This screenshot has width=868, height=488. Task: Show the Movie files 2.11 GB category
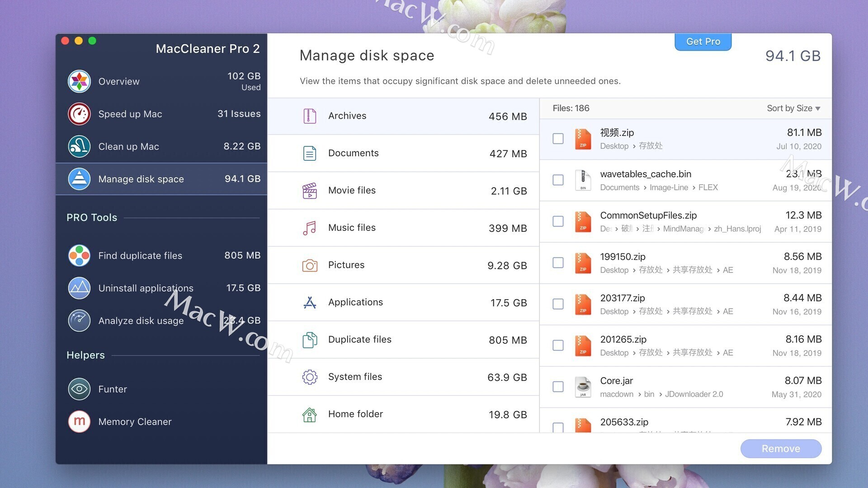(x=403, y=191)
